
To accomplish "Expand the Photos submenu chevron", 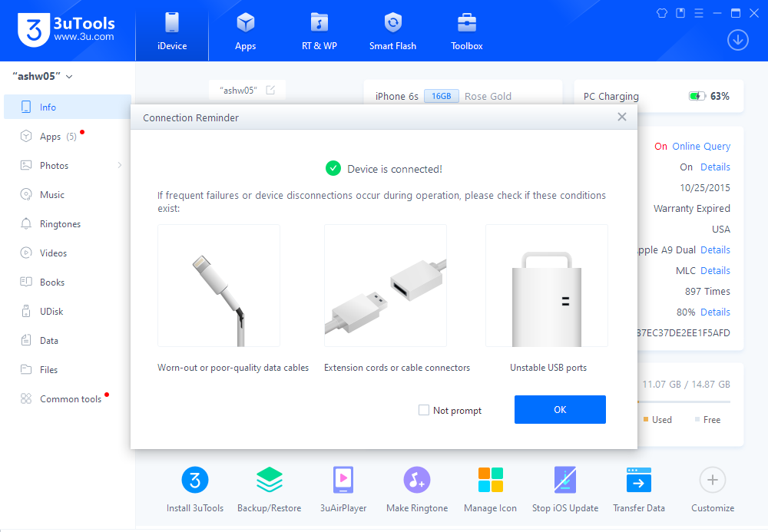I will (x=120, y=165).
